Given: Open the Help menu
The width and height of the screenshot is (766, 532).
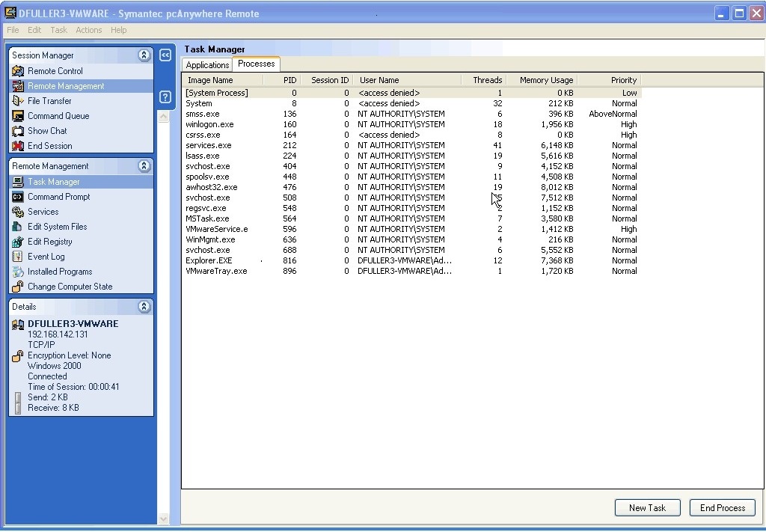Looking at the screenshot, I should (x=118, y=30).
